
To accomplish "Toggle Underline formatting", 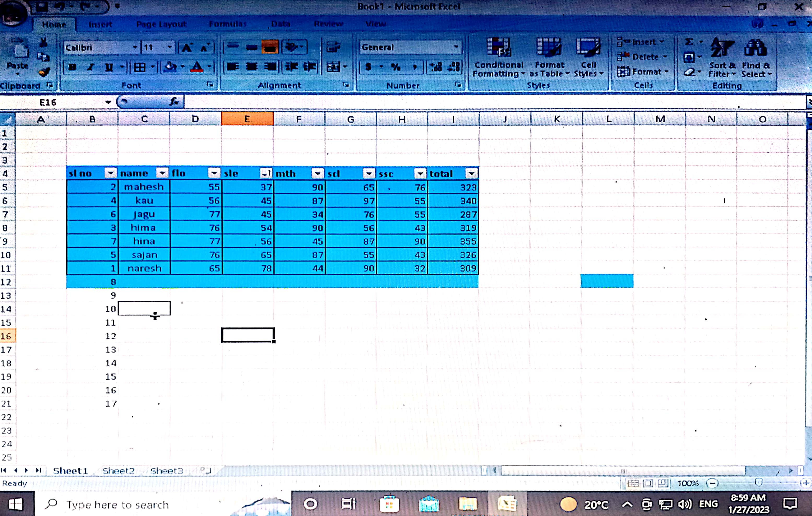I will click(x=109, y=67).
